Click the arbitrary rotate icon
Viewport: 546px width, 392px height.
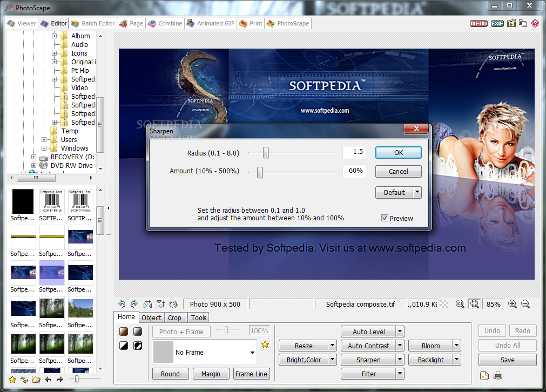(173, 305)
